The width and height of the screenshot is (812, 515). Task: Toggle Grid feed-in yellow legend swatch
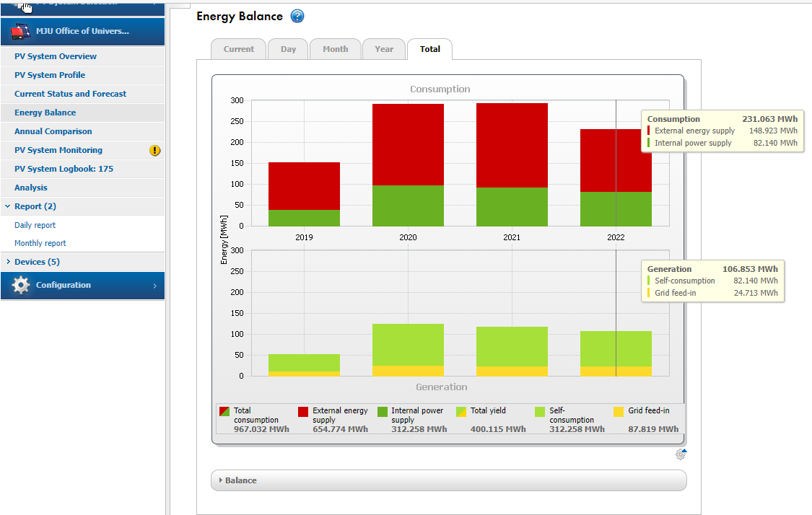point(619,412)
